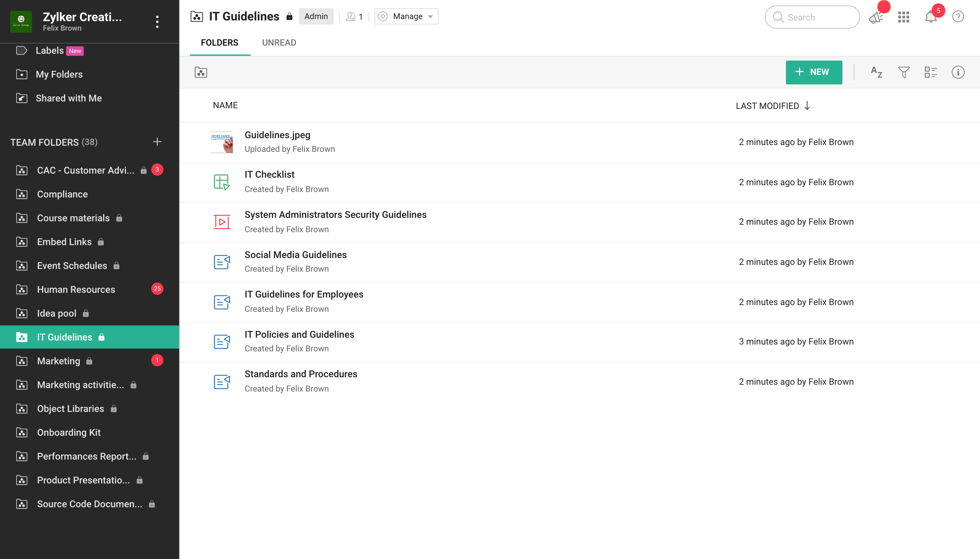Open Human Resources team folder
Screen dimensions: 980x559
(76, 289)
